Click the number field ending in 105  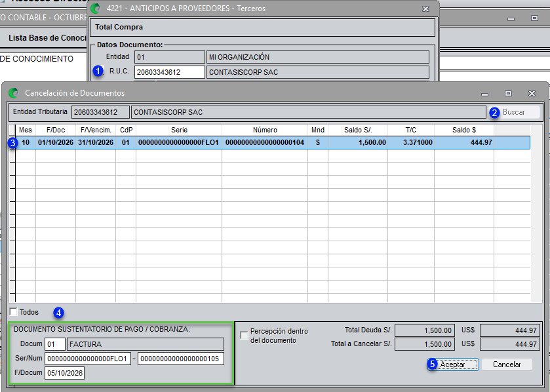point(181,359)
